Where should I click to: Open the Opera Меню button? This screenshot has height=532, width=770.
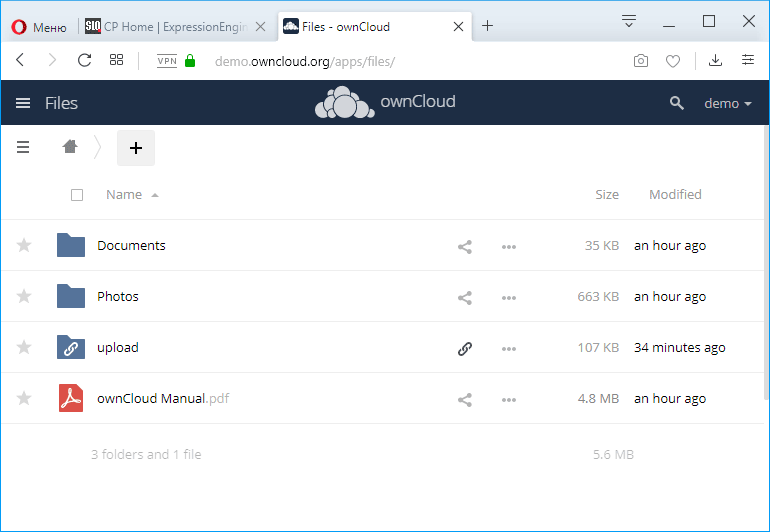[39, 27]
